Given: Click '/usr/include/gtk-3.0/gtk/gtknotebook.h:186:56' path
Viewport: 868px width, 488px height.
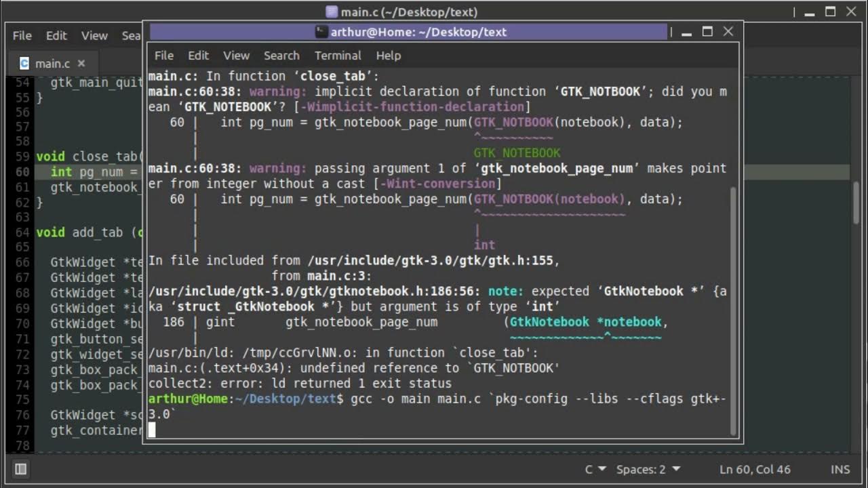Looking at the screenshot, I should (x=315, y=291).
